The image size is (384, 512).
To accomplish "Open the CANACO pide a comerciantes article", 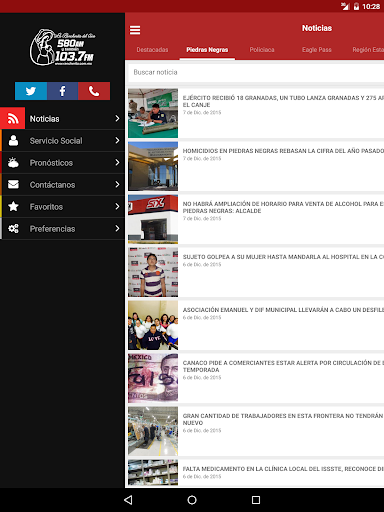I will (x=283, y=366).
